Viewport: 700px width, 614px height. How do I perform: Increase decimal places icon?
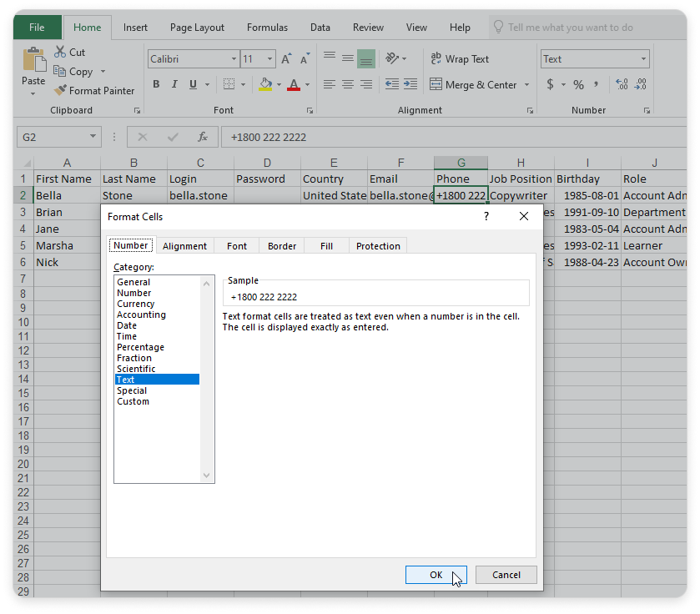622,84
